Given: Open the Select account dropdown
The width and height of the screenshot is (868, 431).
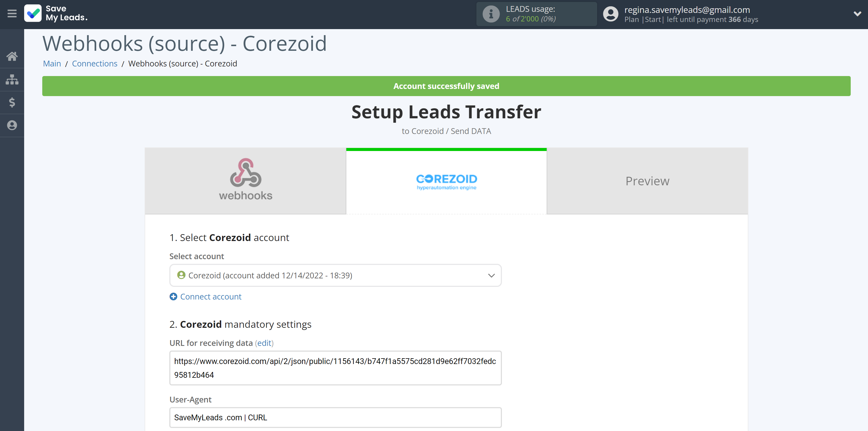Looking at the screenshot, I should [335, 275].
